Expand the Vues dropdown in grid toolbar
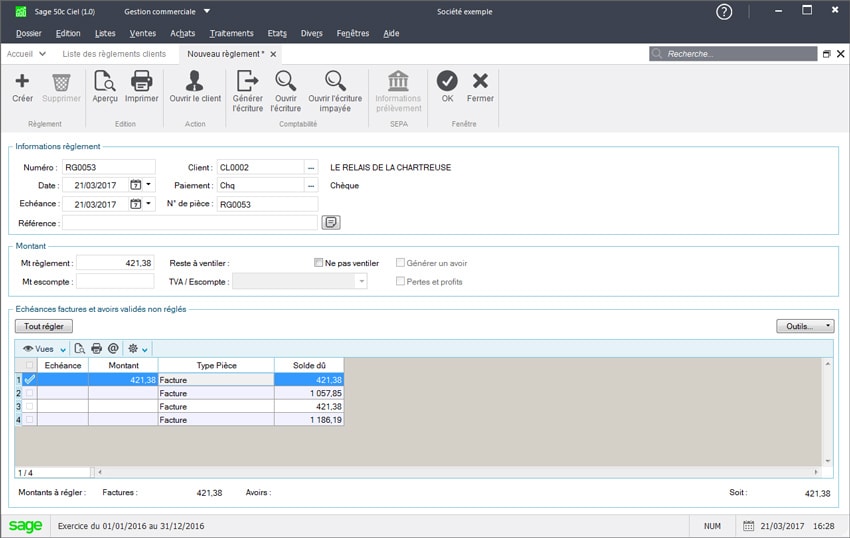This screenshot has width=850, height=538. 45,348
